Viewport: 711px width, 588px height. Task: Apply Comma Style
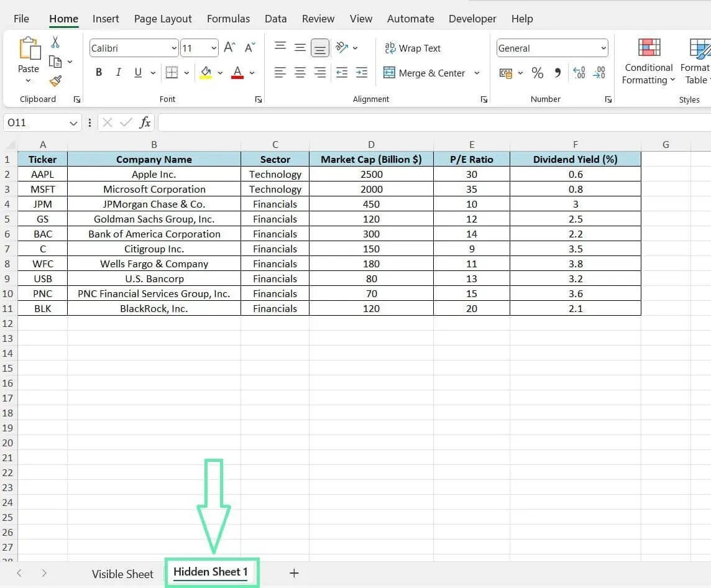(x=557, y=73)
